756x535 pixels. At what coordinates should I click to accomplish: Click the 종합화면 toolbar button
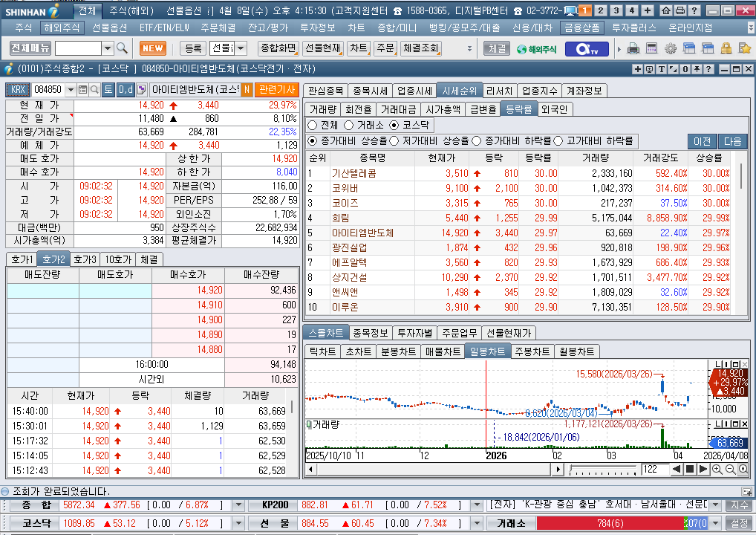pos(278,48)
